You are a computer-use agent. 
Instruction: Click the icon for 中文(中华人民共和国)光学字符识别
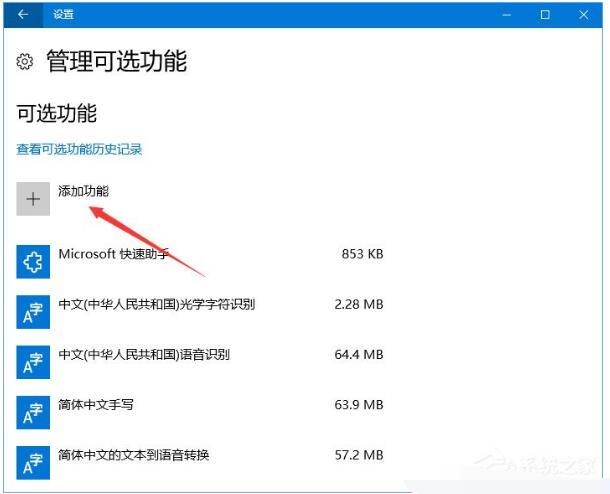point(33,312)
